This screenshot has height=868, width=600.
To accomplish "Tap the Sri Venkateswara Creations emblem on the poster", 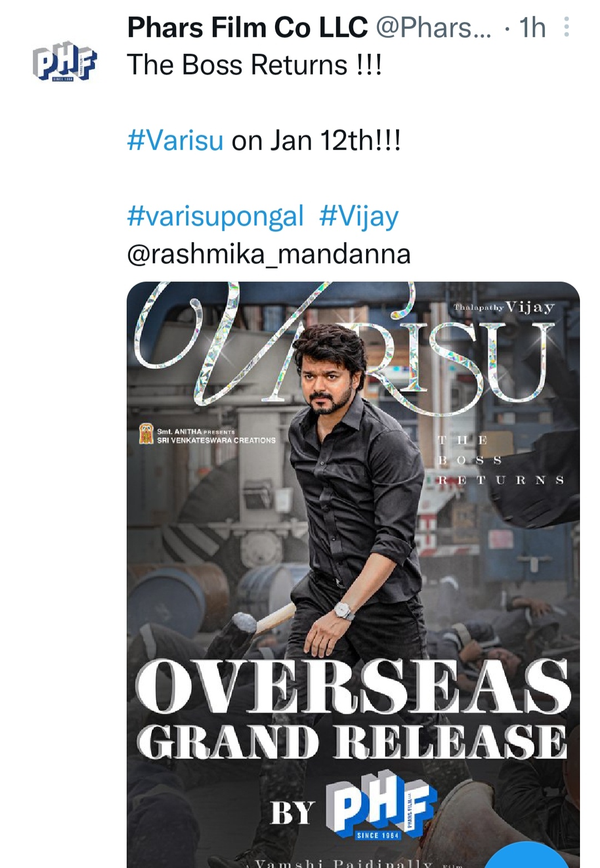I will pyautogui.click(x=147, y=434).
